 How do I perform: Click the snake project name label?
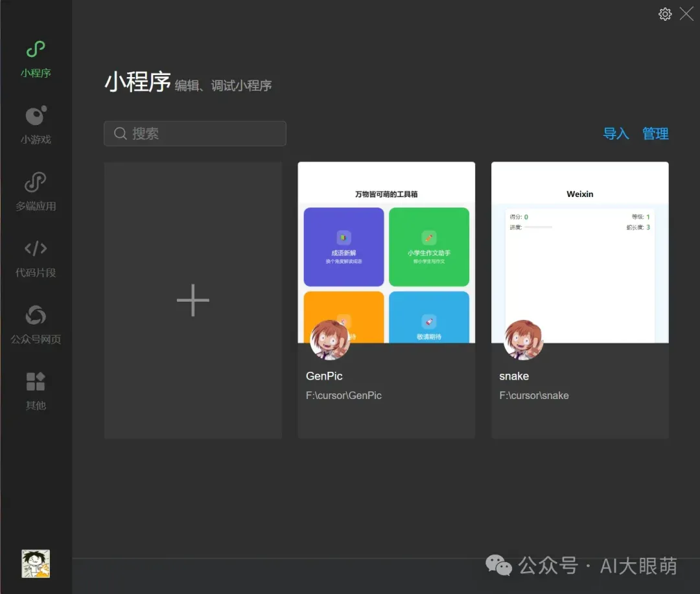click(x=514, y=376)
